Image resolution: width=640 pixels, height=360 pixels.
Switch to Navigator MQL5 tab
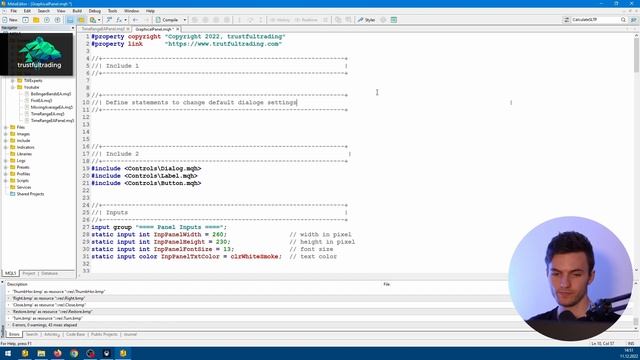10,273
